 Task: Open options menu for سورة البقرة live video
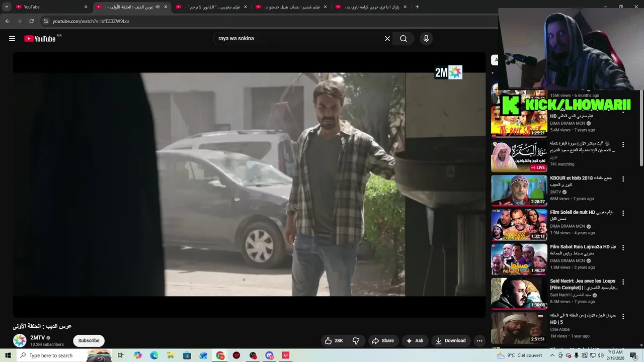pyautogui.click(x=623, y=144)
